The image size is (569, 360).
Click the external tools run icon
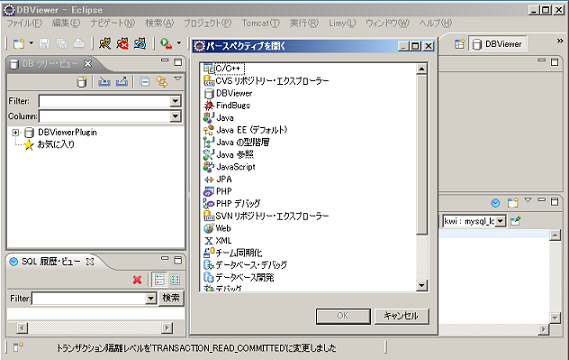[x=167, y=44]
